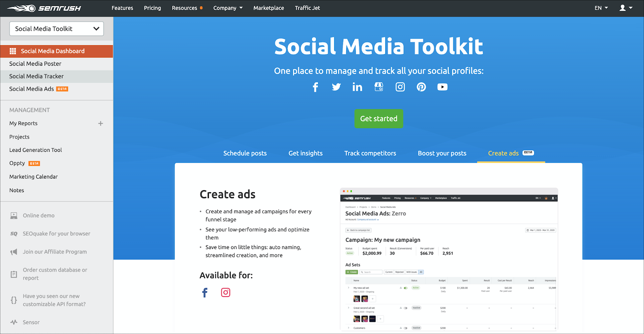Open the Social Media Toolkit selector dropdown
644x334 pixels.
click(x=56, y=29)
